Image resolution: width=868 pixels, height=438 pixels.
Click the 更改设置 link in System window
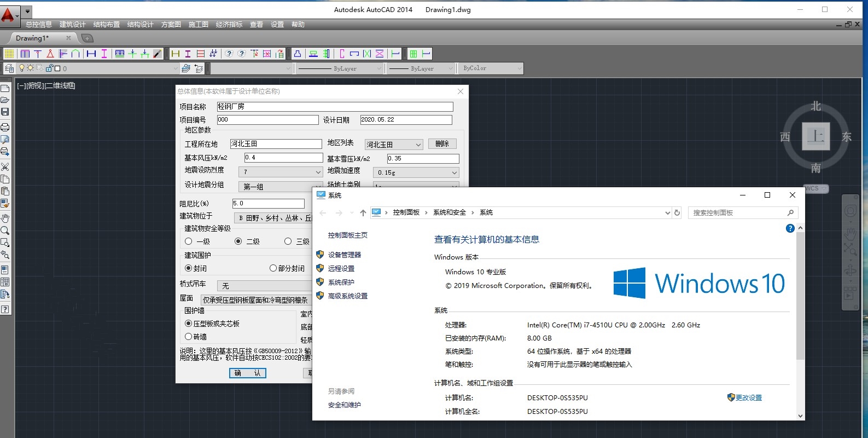(749, 398)
